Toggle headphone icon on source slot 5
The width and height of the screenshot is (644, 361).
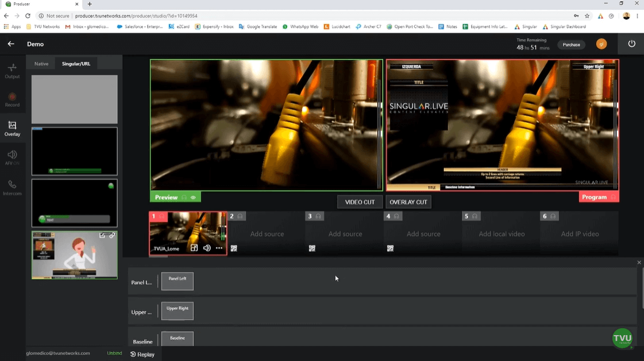475,216
